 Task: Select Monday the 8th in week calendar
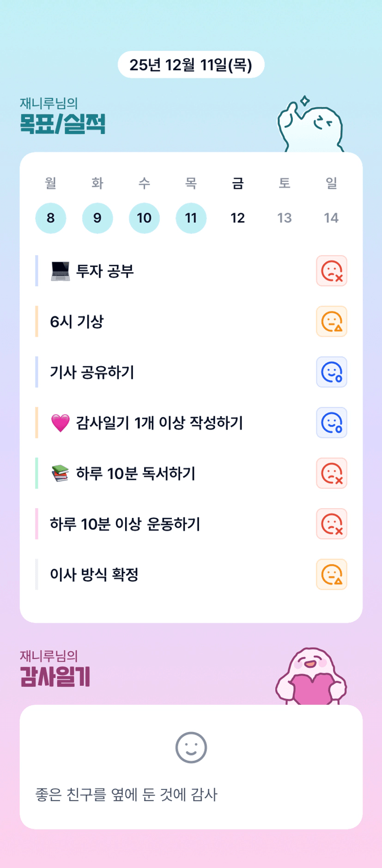click(51, 218)
